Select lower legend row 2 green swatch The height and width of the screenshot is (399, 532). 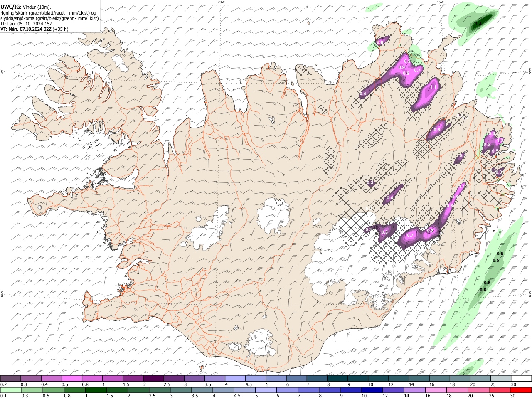(139, 390)
